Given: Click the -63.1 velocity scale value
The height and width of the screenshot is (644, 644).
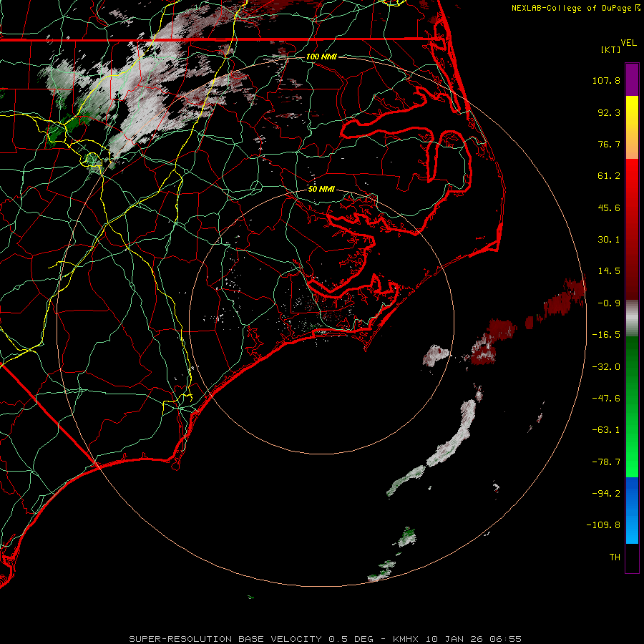Looking at the screenshot, I should (606, 430).
